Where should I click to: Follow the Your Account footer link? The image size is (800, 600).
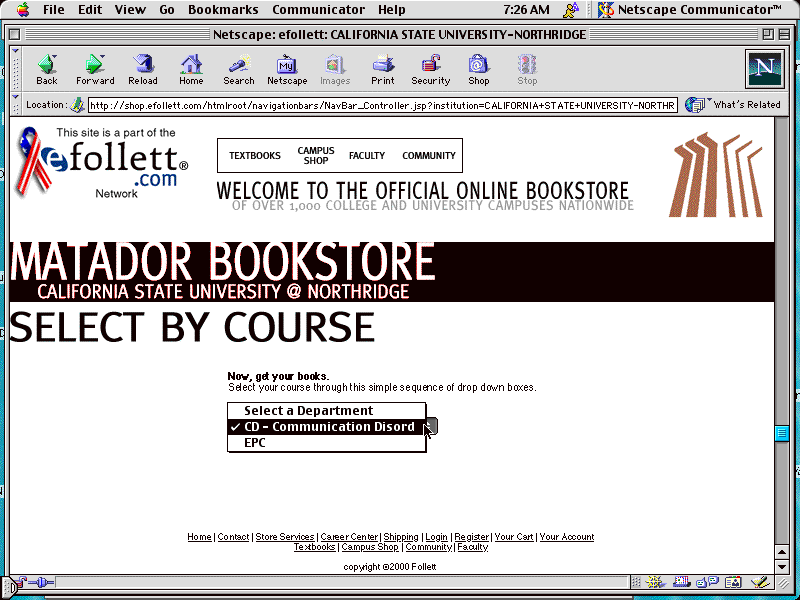567,537
